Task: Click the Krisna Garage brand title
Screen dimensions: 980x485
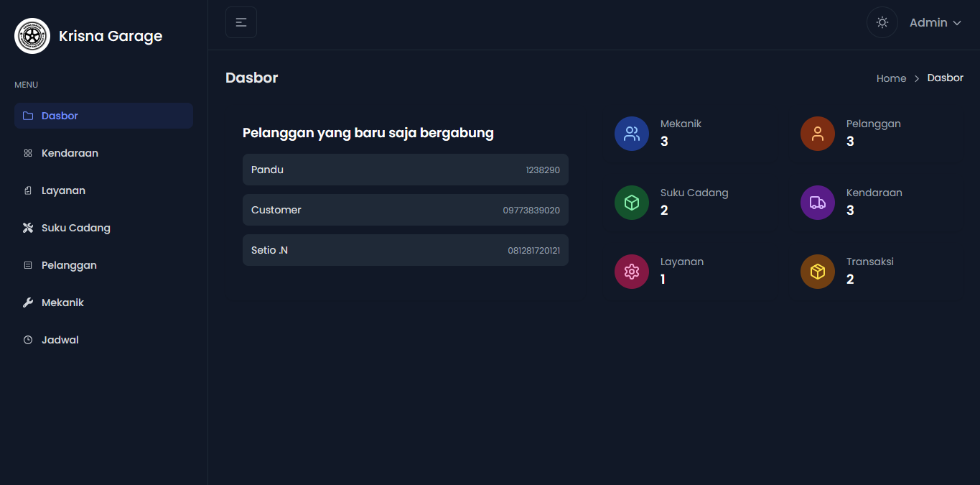Action: pyautogui.click(x=111, y=36)
